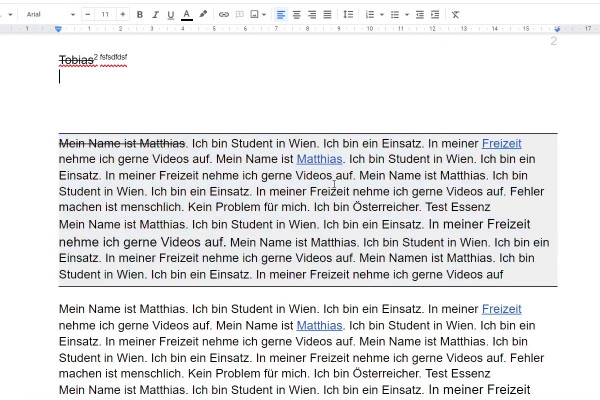The height and width of the screenshot is (400, 600).
Task: Align text to the right
Action: (312, 15)
